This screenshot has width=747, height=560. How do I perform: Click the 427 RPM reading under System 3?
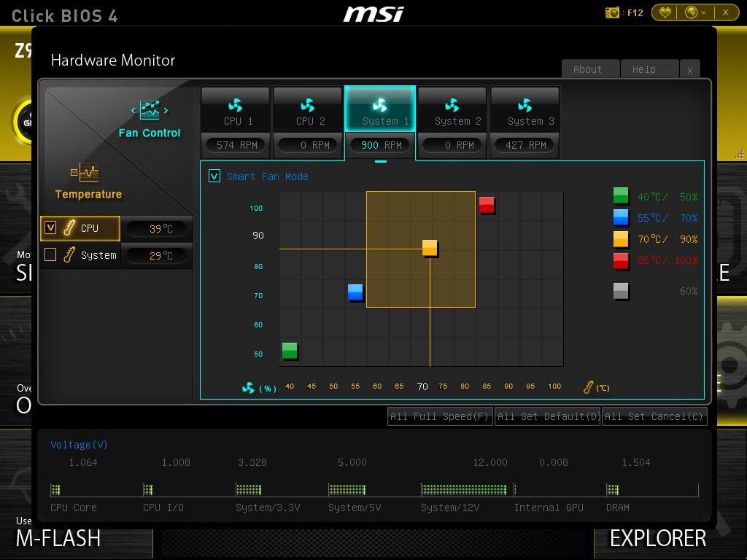[525, 145]
